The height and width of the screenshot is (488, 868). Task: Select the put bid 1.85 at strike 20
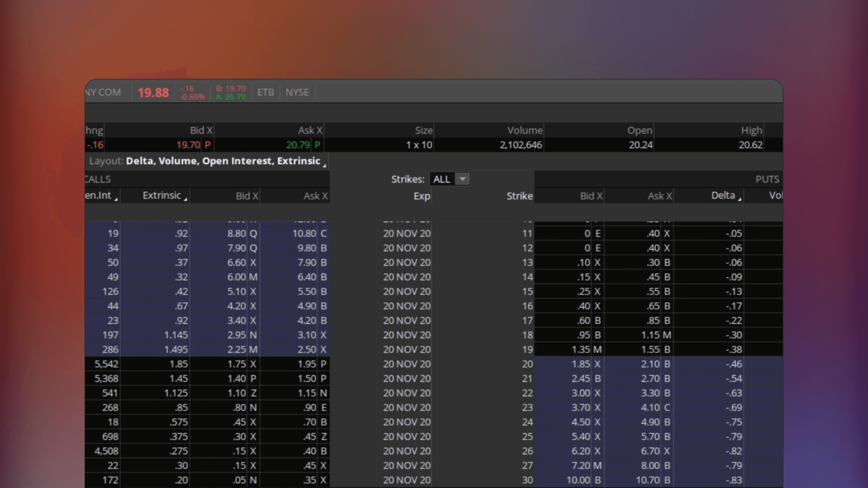pyautogui.click(x=581, y=364)
